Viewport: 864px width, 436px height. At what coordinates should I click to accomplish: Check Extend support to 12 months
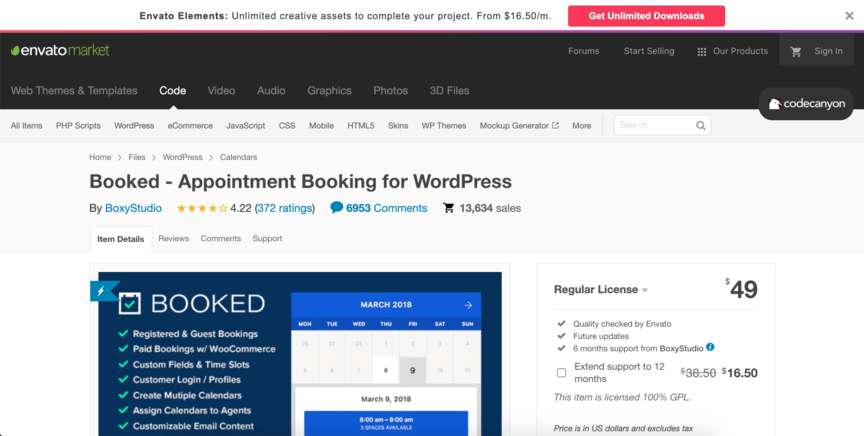click(x=561, y=373)
